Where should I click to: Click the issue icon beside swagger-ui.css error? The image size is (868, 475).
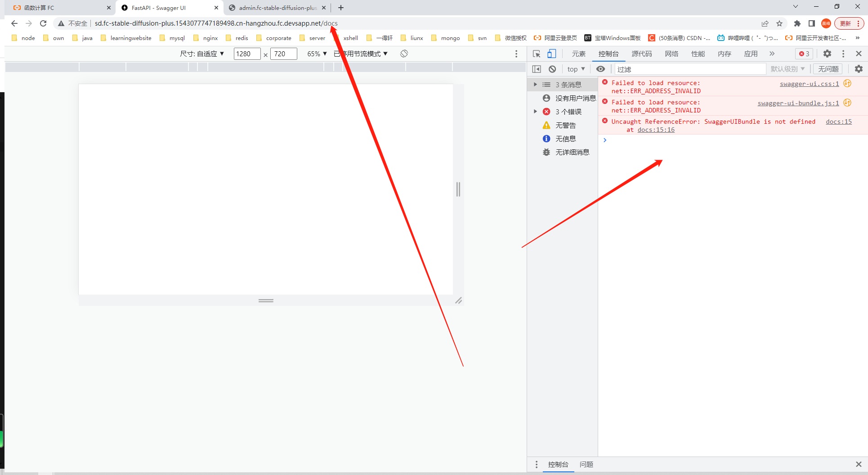coord(847,84)
